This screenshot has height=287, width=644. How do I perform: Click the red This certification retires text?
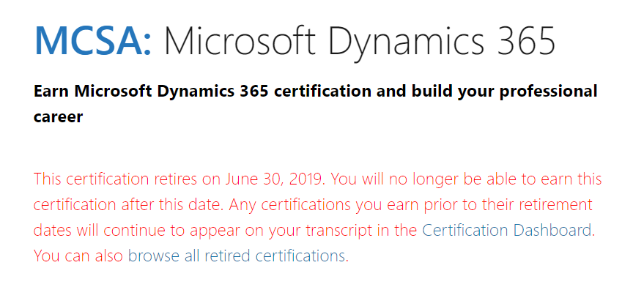[x=127, y=179]
